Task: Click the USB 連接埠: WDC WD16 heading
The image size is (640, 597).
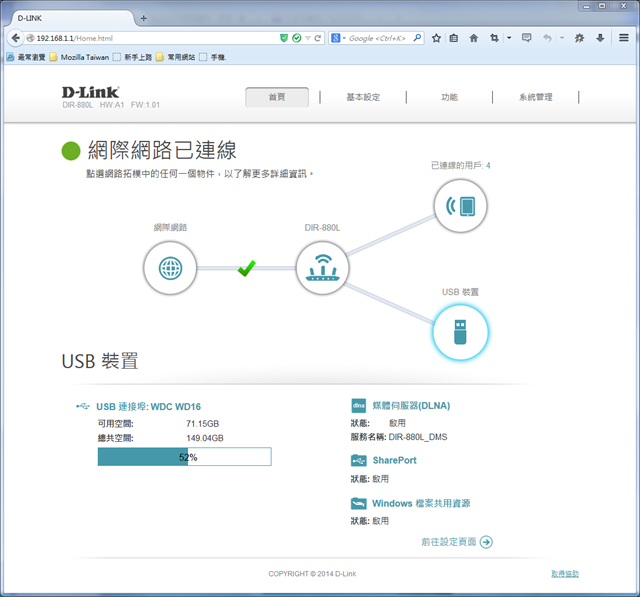Action: coord(149,406)
